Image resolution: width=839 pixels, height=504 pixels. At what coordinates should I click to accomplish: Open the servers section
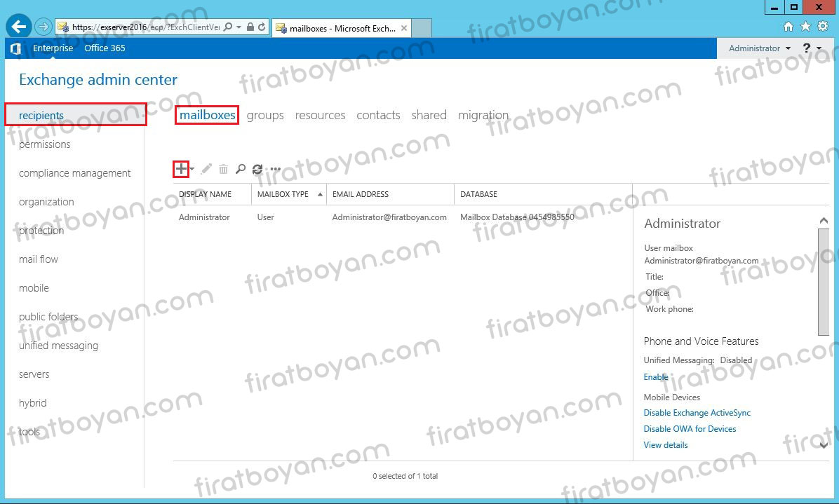click(34, 374)
